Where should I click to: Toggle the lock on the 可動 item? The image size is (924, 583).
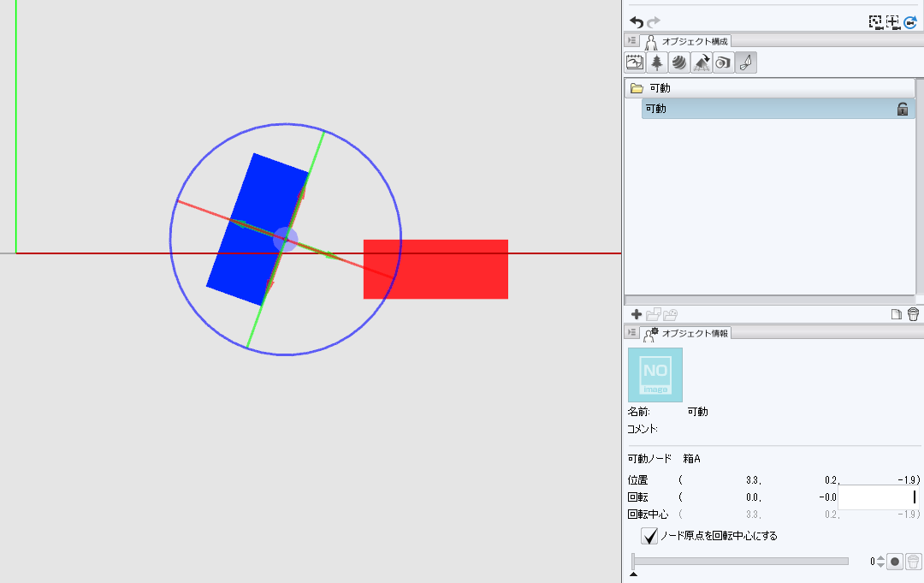point(903,109)
